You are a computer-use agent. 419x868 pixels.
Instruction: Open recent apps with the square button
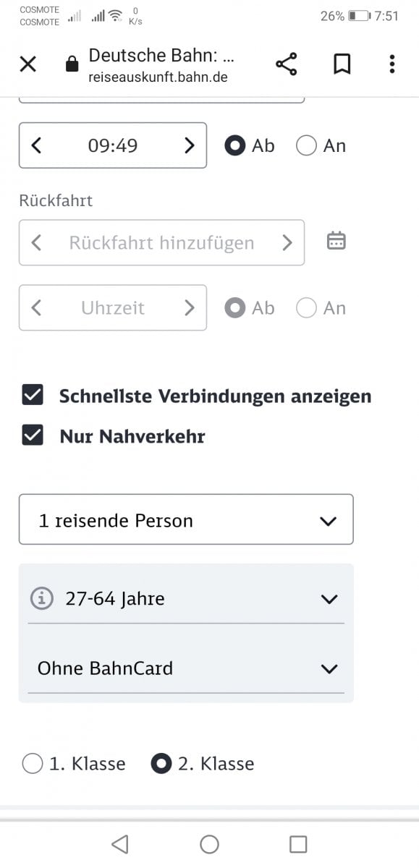coord(297,843)
